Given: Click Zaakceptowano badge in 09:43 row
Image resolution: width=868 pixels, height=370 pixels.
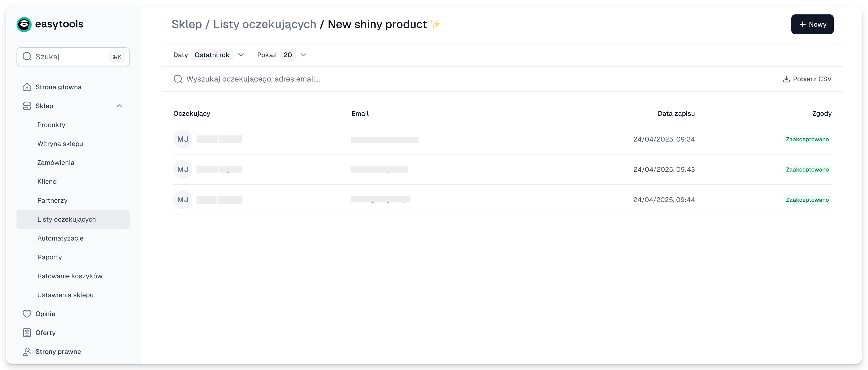Looking at the screenshot, I should [x=807, y=170].
